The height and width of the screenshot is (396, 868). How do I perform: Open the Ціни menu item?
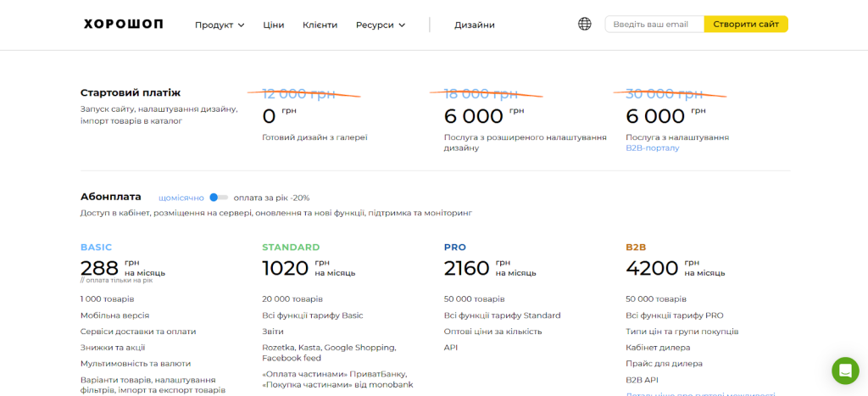tap(274, 25)
